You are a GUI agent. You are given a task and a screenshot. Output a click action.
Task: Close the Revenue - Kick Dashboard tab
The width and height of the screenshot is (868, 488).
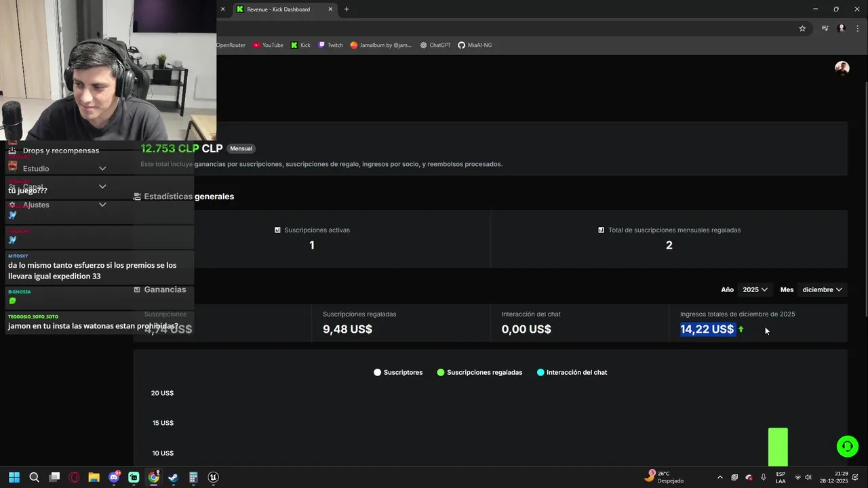tap(330, 9)
